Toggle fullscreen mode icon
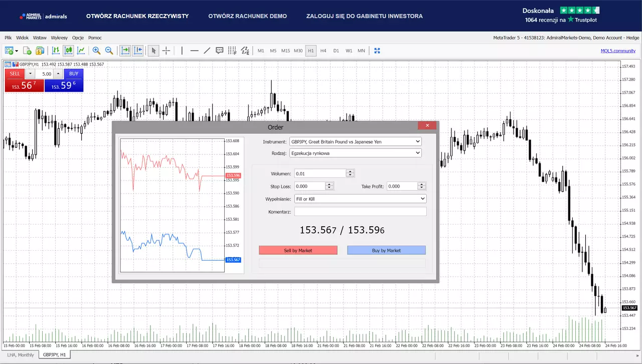Viewport: 642px width, 364px height. point(377,51)
